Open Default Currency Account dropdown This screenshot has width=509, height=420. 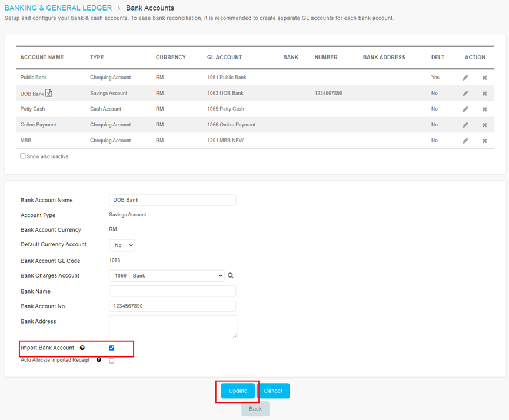(122, 245)
